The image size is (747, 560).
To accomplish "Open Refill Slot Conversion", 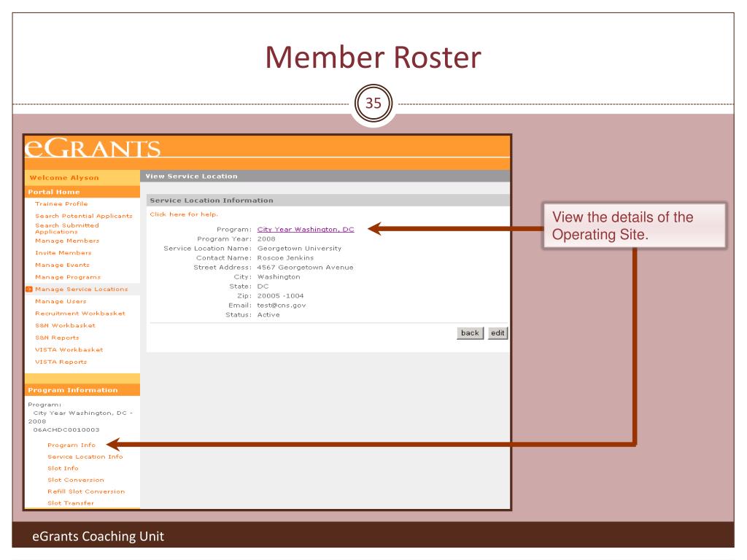I will (86, 491).
